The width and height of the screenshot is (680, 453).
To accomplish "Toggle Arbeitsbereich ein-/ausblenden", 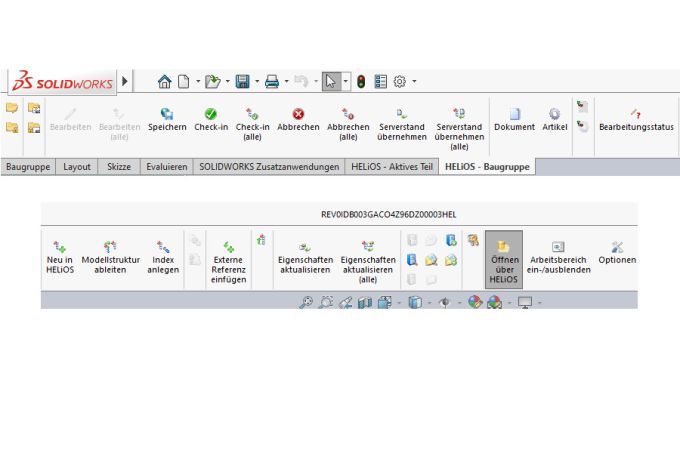I will (557, 246).
